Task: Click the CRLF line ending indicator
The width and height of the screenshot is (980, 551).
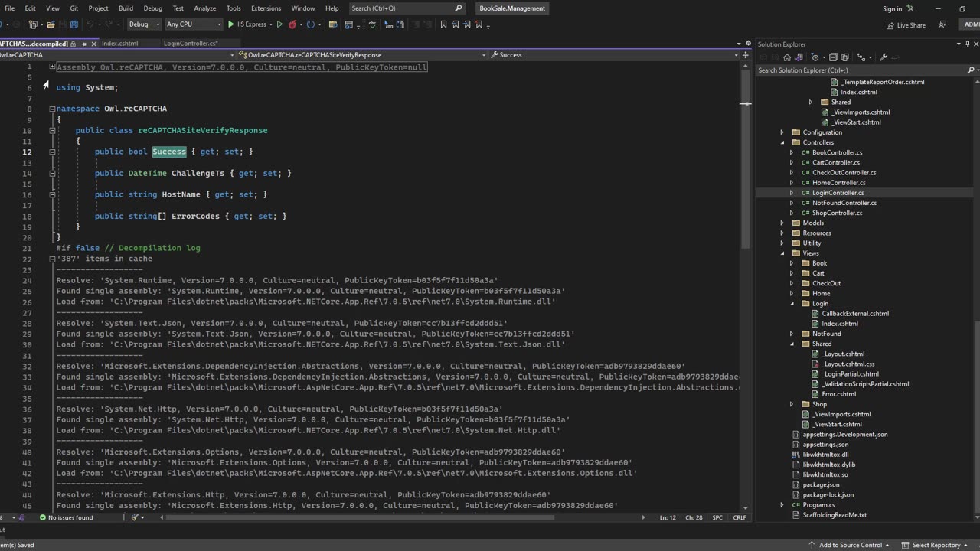Action: pyautogui.click(x=740, y=518)
